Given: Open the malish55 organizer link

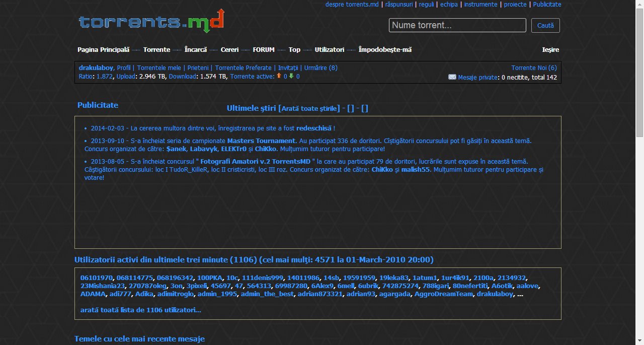Looking at the screenshot, I should (416, 170).
